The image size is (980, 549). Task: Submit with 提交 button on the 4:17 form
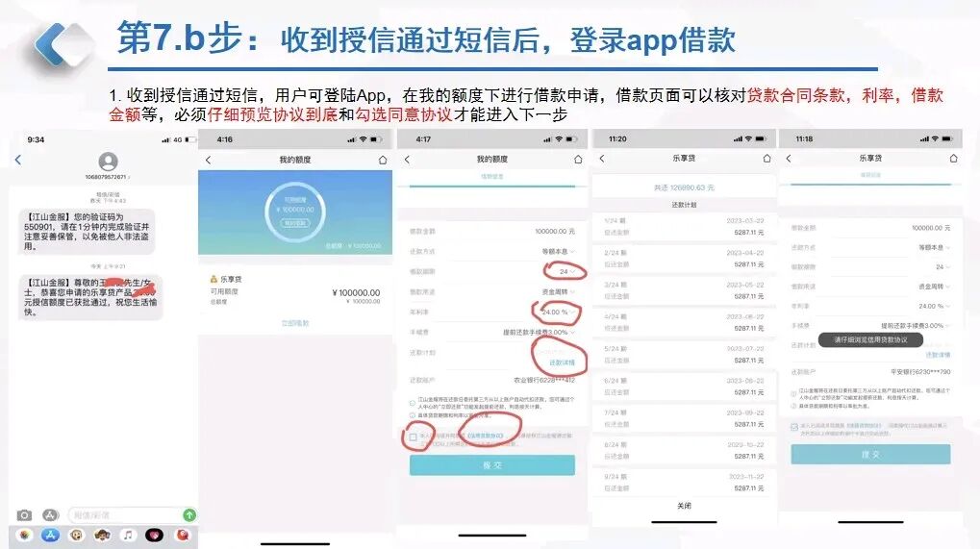click(491, 465)
